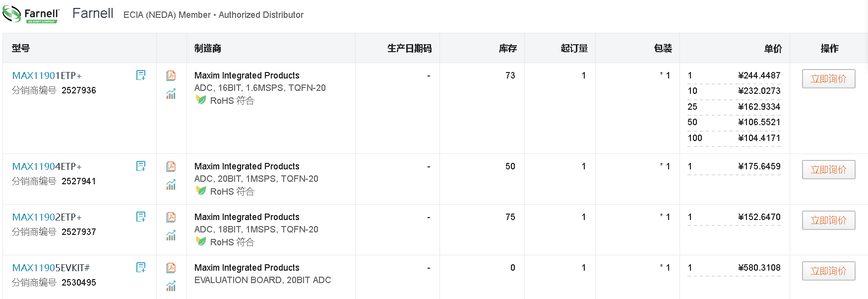View price trend chart for MAX11902ETP+
868x299 pixels.
(x=171, y=235)
